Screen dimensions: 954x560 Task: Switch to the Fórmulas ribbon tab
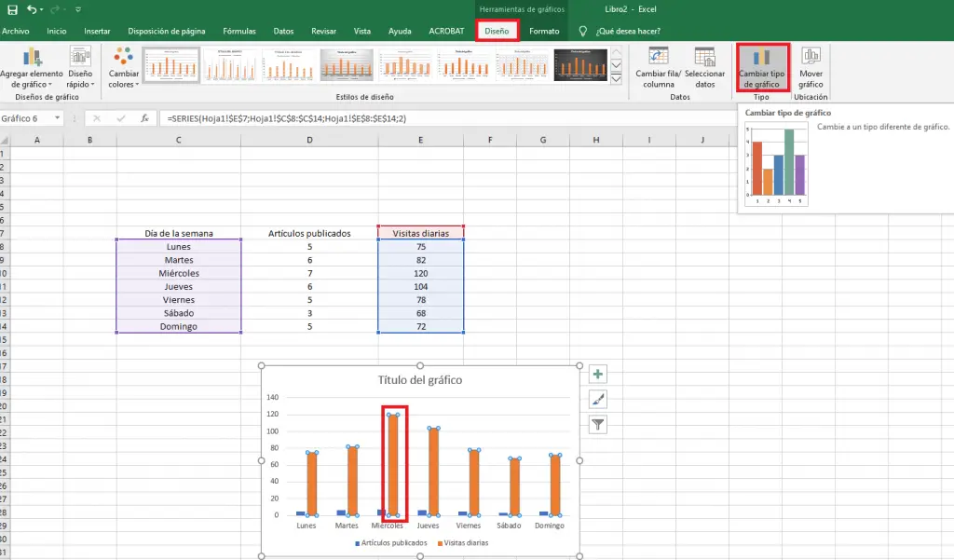[x=238, y=31]
